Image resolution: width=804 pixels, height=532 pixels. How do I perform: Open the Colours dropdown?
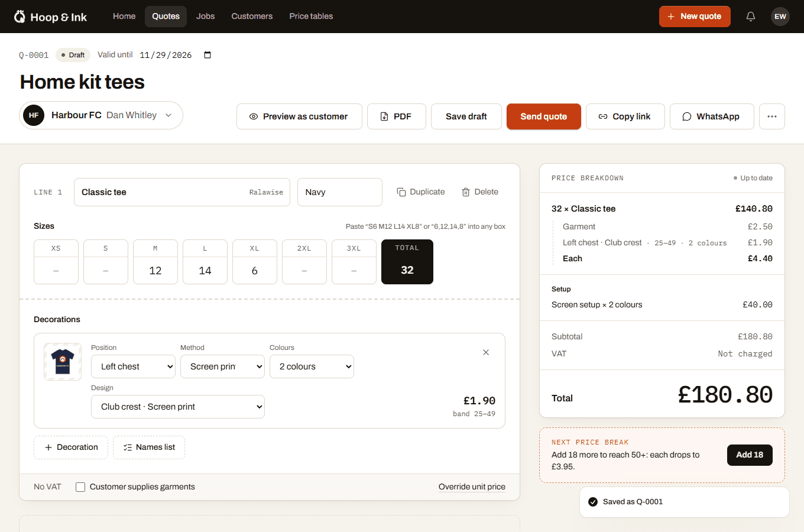[x=312, y=366]
